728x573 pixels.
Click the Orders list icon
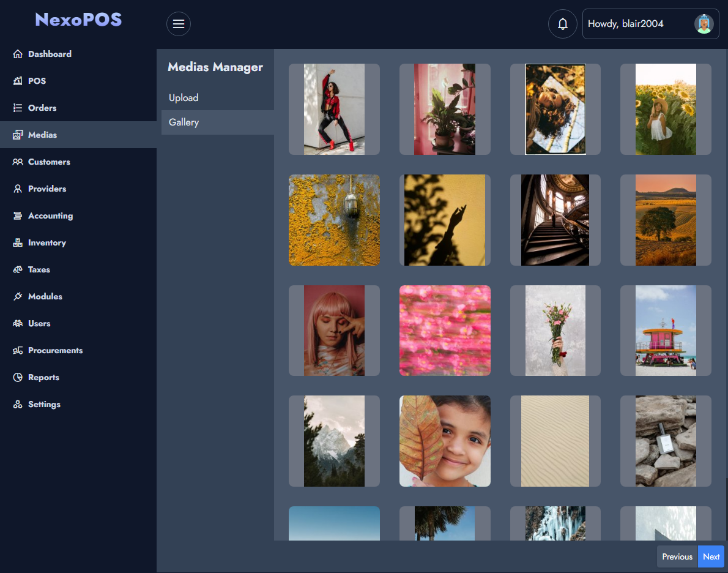[x=18, y=108]
